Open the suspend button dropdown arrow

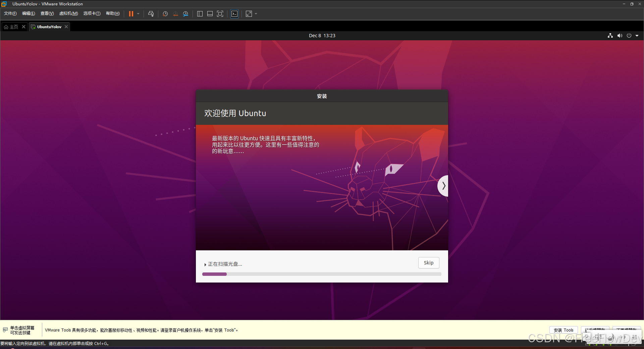(138, 14)
